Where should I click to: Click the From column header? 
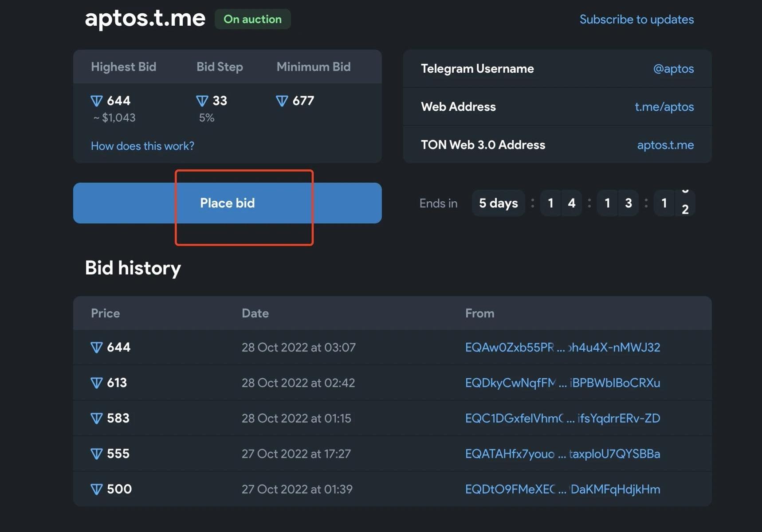tap(479, 313)
